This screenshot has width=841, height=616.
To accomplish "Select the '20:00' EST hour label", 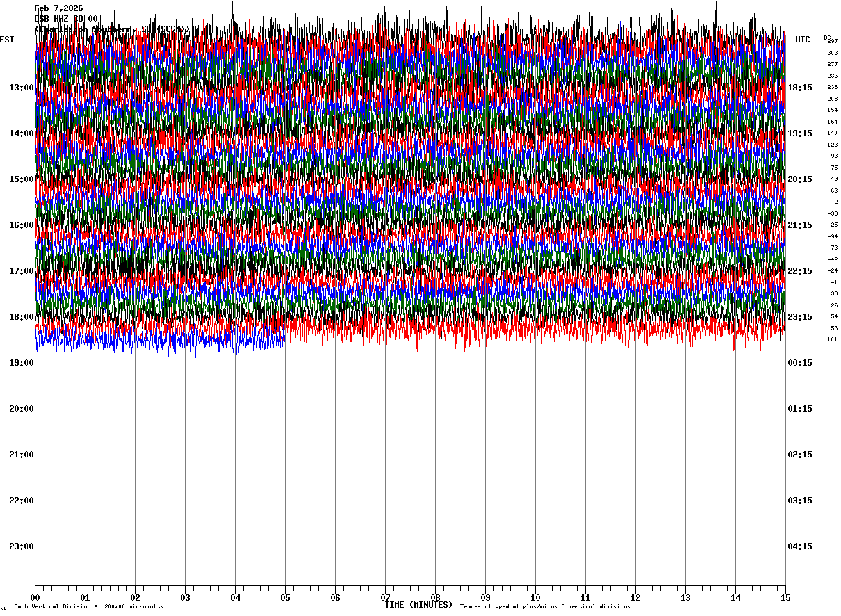I will [x=22, y=409].
